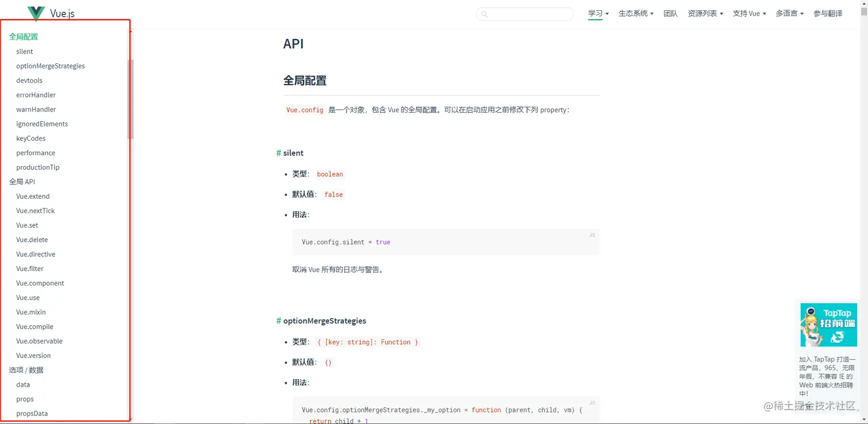868x424 pixels.
Task: Click the sidebar scrollbar thumb
Action: [131, 98]
